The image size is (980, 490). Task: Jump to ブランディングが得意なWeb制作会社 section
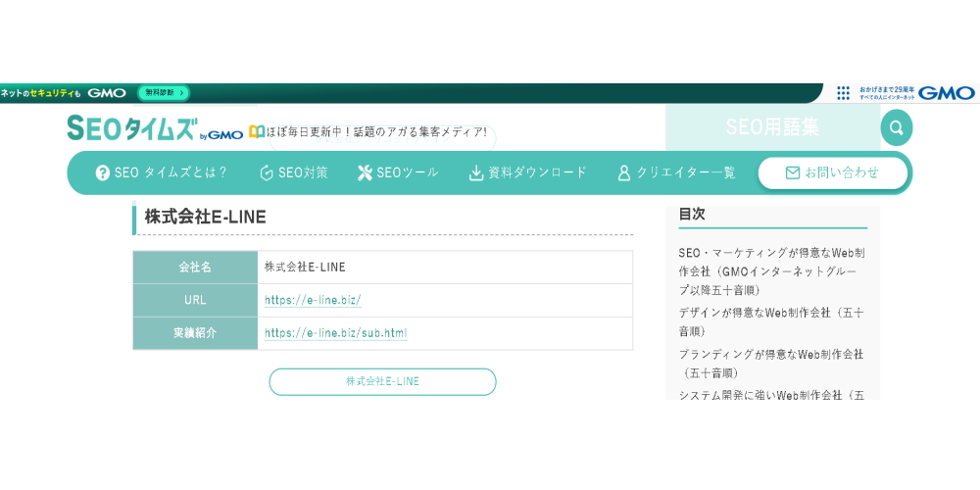click(772, 364)
